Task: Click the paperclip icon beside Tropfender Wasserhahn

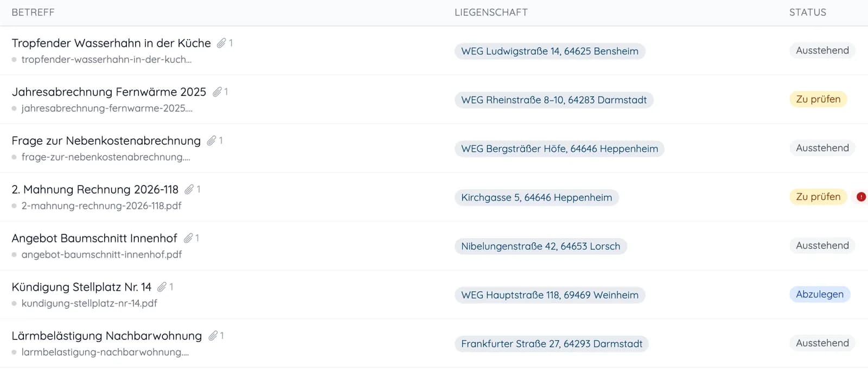Action: pyautogui.click(x=221, y=43)
